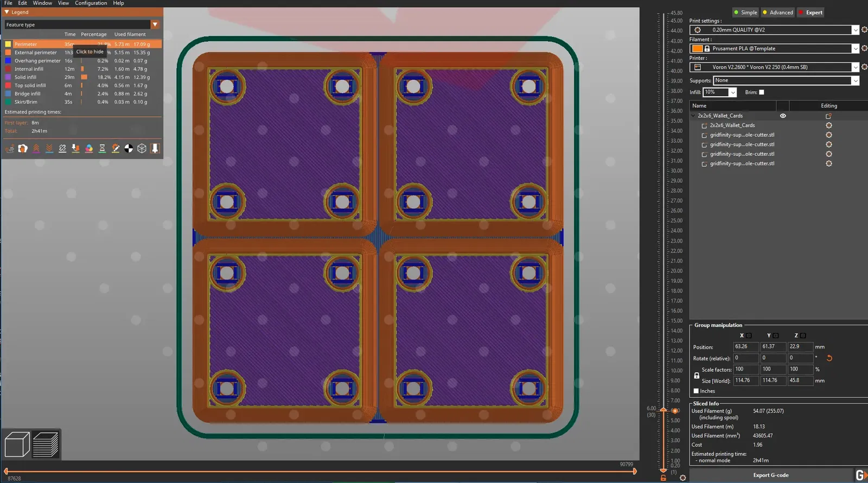The image size is (868, 483).
Task: Toggle center of gravity black-white circle icon
Action: point(129,149)
